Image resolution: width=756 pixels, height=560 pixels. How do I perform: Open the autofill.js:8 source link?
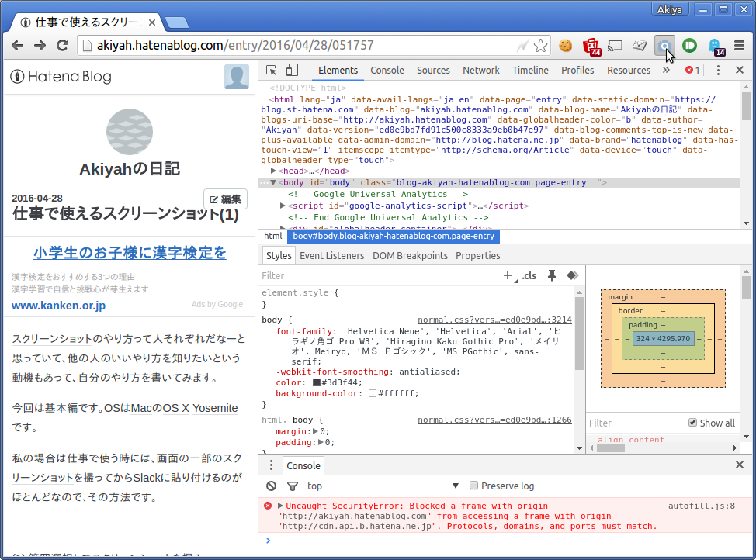coord(702,506)
